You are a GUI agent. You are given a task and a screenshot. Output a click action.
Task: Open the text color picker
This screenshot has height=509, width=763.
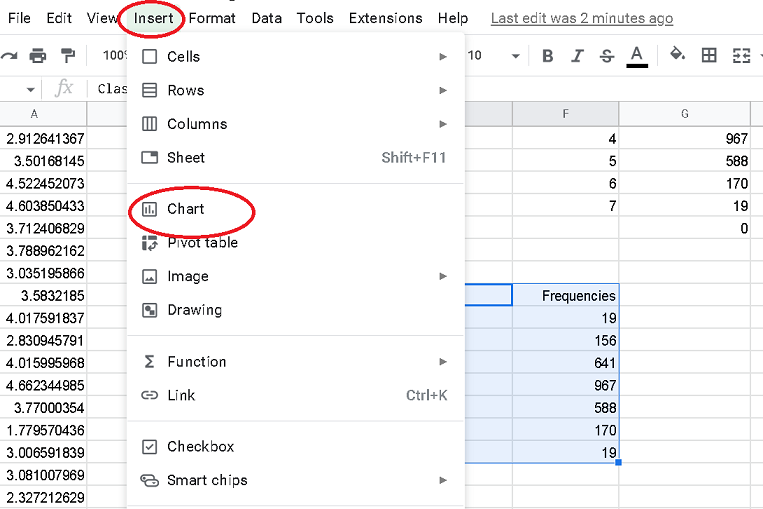click(x=636, y=55)
